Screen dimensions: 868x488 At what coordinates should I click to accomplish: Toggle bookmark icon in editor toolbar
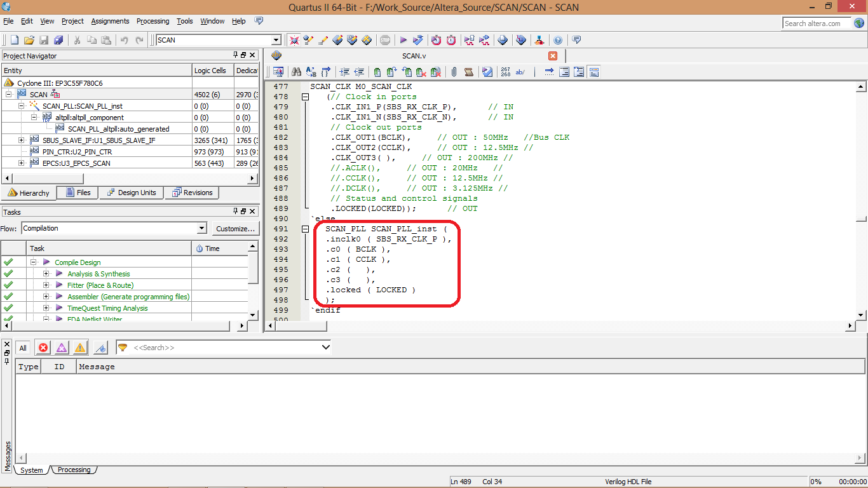coord(377,72)
